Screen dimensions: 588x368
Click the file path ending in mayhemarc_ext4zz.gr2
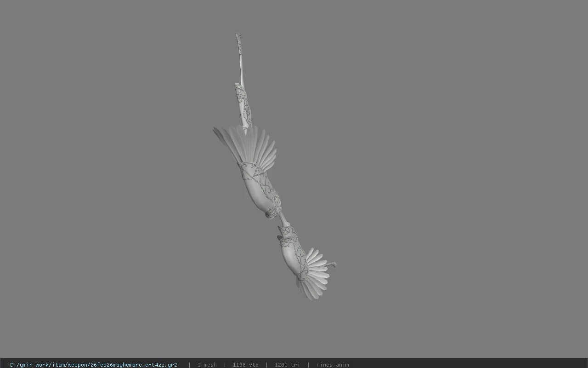tap(94, 365)
